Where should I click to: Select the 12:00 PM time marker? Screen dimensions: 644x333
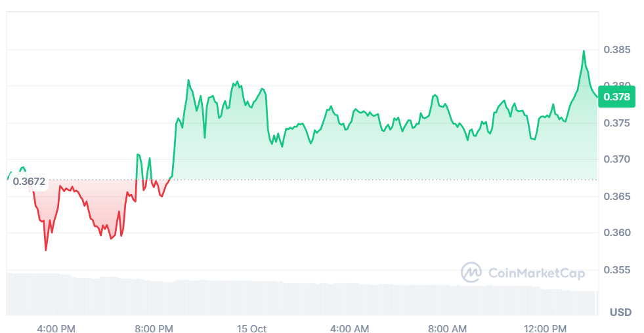[546, 328]
